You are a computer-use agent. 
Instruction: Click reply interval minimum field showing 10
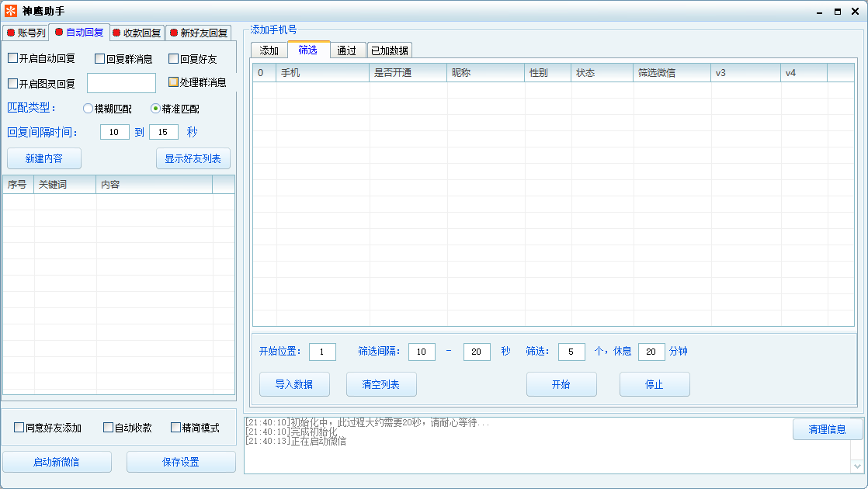pos(115,132)
